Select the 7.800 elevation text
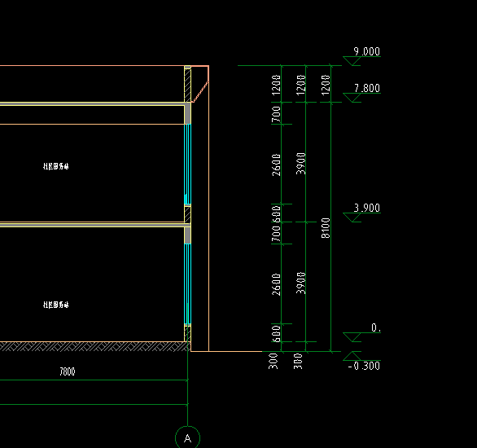Viewport: 477px width, 448px height. (367, 88)
